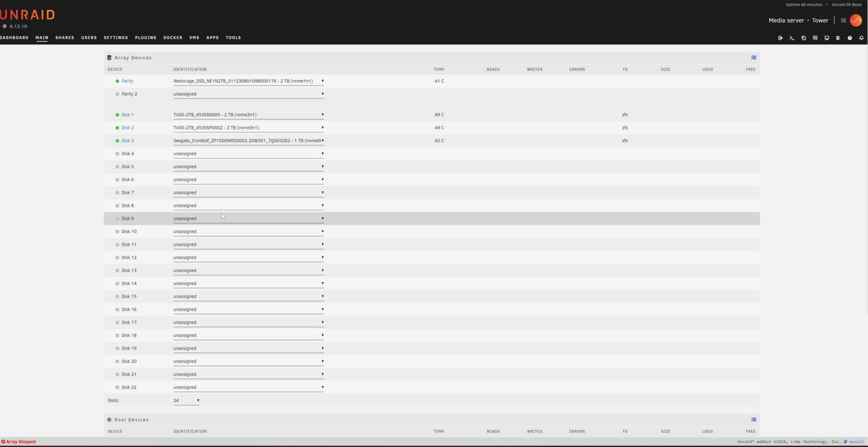
Task: Open the Disk 1 device link
Action: 127,115
